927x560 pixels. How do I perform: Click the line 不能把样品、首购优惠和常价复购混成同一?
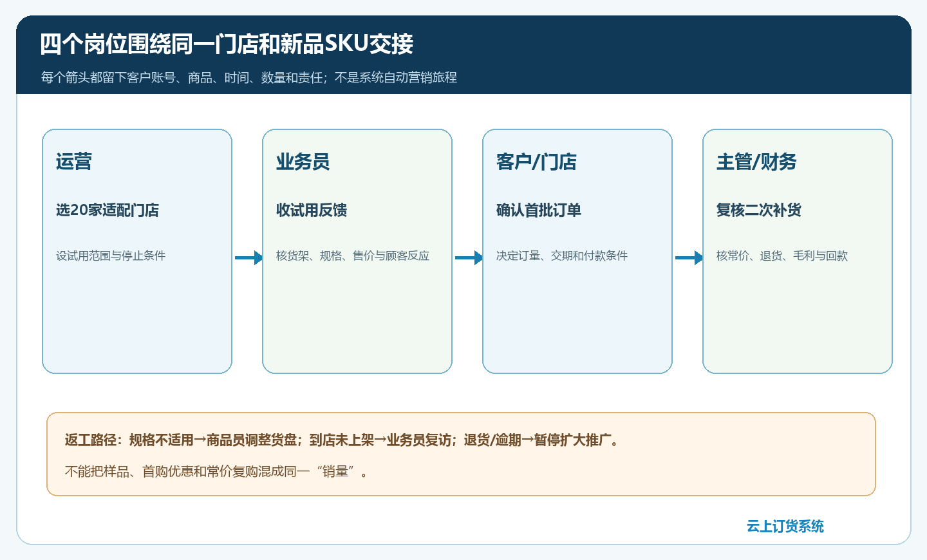click(x=217, y=471)
